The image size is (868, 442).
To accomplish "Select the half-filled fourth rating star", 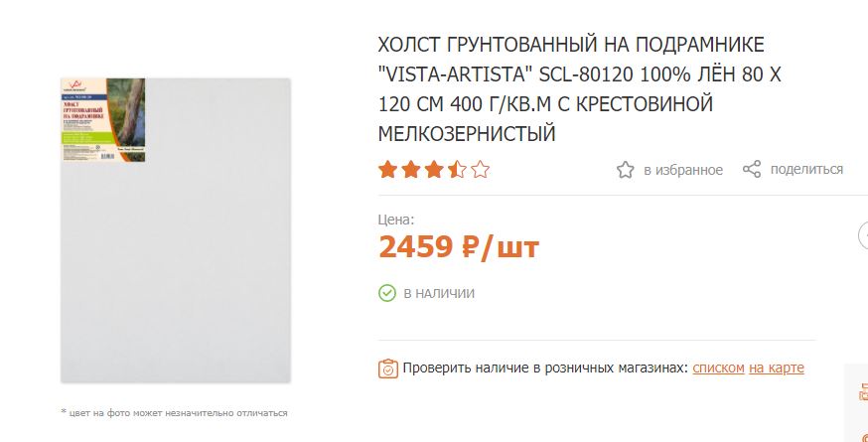I will (x=457, y=170).
